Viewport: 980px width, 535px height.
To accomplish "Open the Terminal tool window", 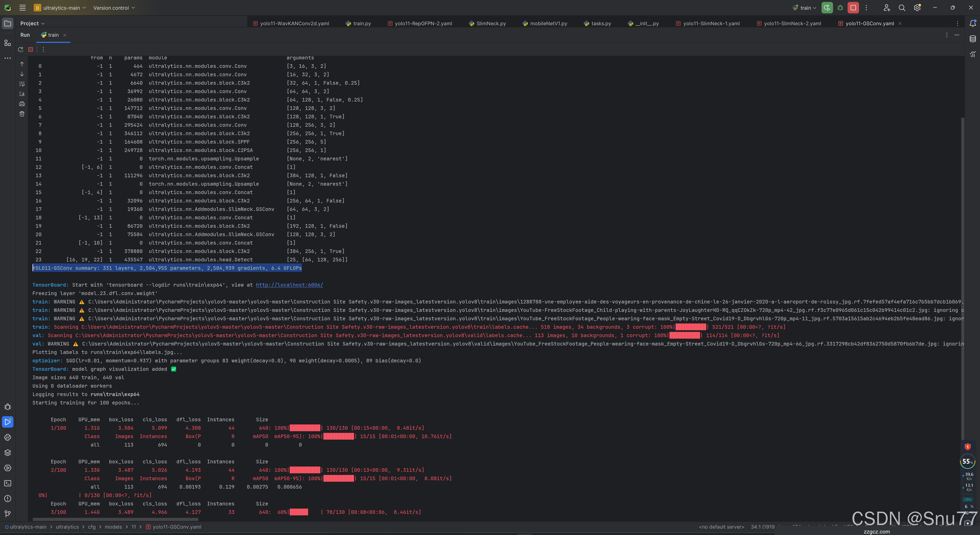I will pos(8,483).
